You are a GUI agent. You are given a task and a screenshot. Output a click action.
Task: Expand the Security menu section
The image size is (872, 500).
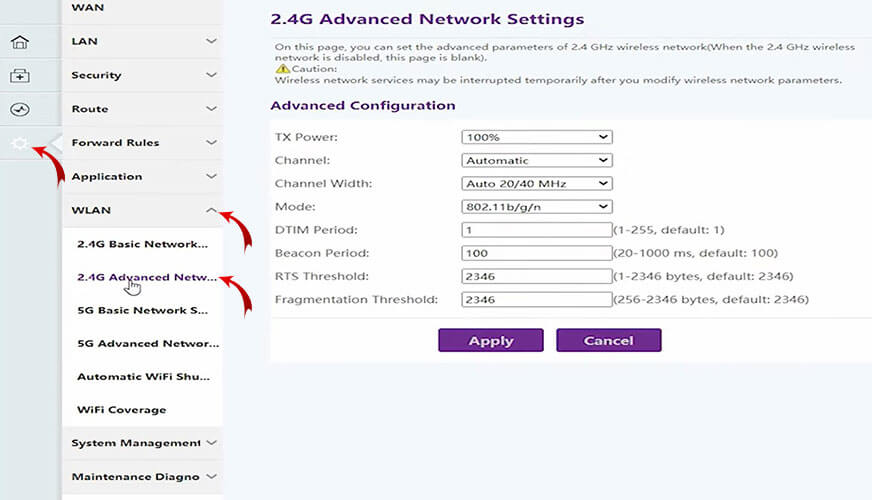(x=140, y=75)
